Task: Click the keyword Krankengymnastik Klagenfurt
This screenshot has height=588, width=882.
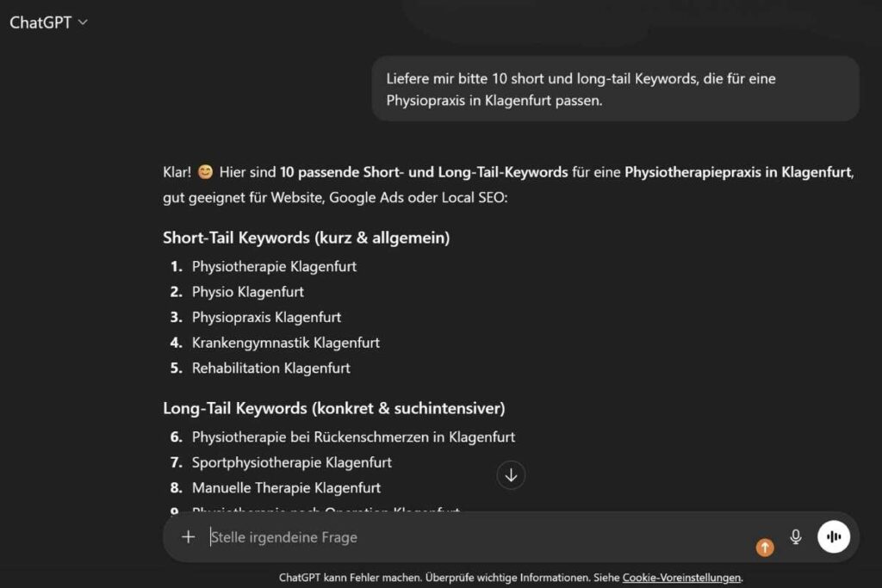Action: (x=284, y=343)
